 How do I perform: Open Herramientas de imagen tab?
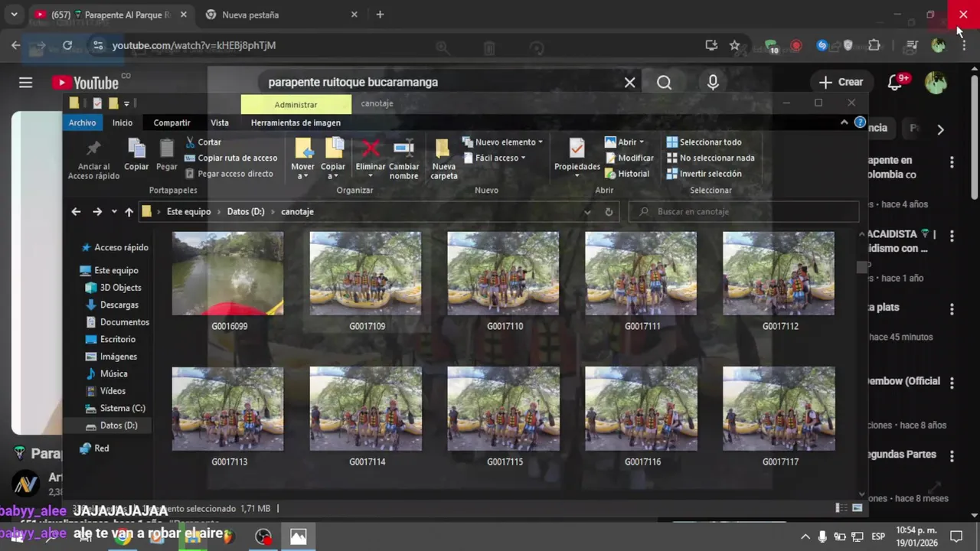point(296,122)
